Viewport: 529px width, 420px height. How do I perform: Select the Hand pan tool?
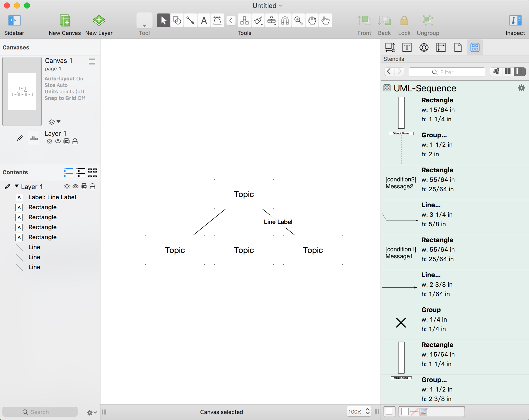tap(312, 20)
